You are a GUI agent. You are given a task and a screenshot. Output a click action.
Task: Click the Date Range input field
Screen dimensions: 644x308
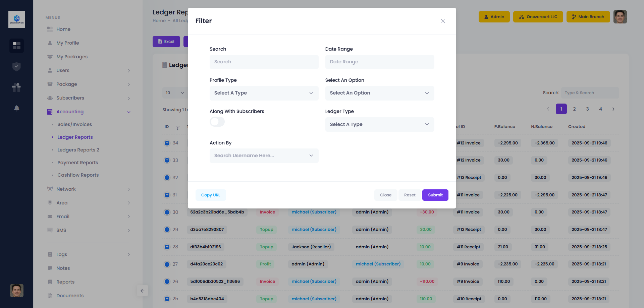(x=379, y=62)
